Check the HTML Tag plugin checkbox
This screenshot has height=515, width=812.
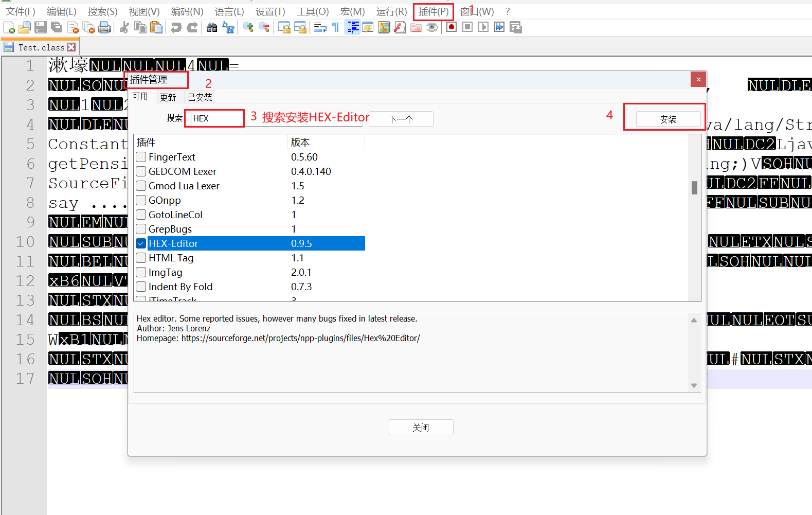[141, 258]
